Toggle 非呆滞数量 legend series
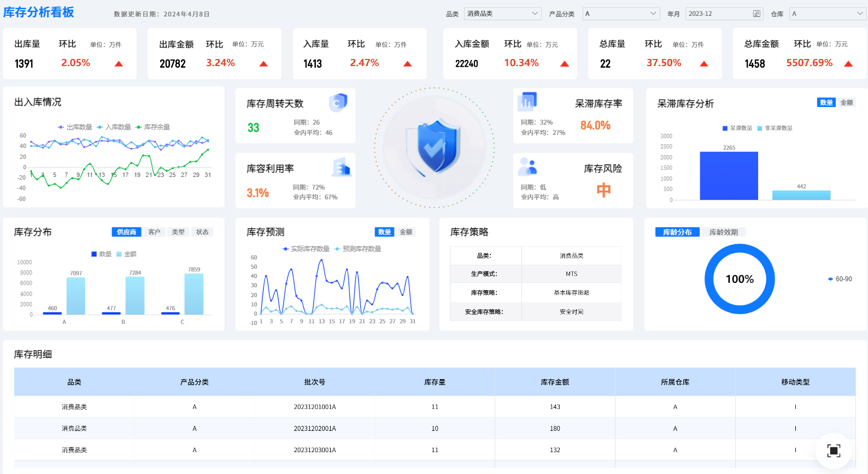This screenshot has width=868, height=474. (775, 128)
